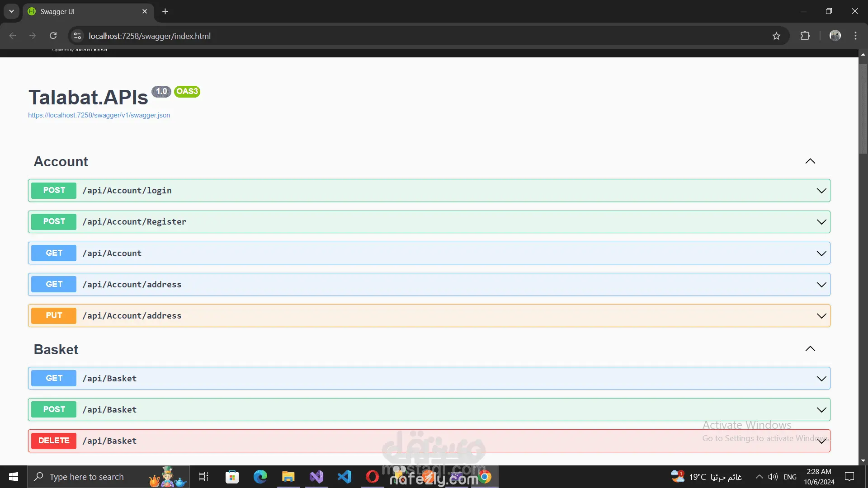This screenshot has height=488, width=868.
Task: Click the PUT /api/Account/address path text
Action: point(132,316)
